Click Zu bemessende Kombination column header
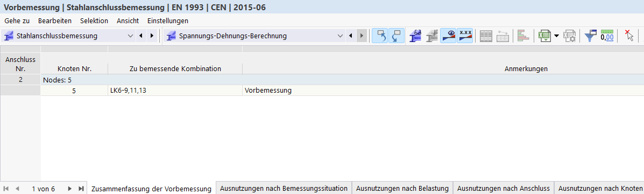This screenshot has width=644, height=194. pyautogui.click(x=175, y=68)
